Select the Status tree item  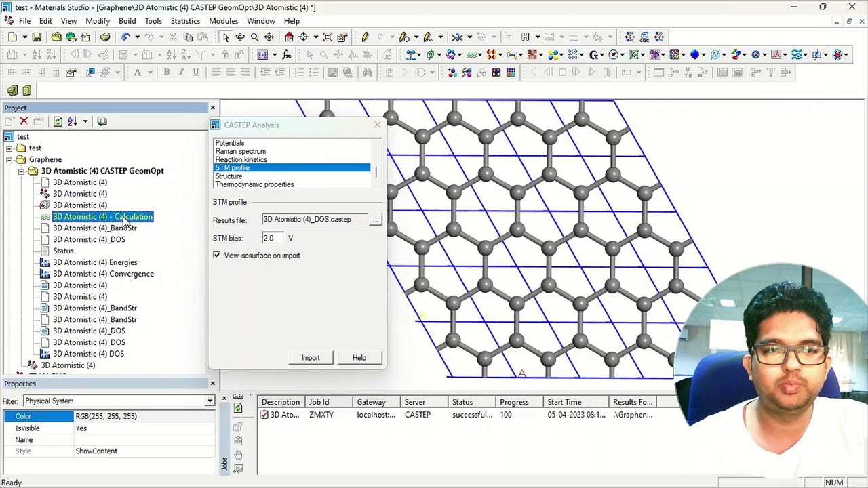tap(63, 251)
